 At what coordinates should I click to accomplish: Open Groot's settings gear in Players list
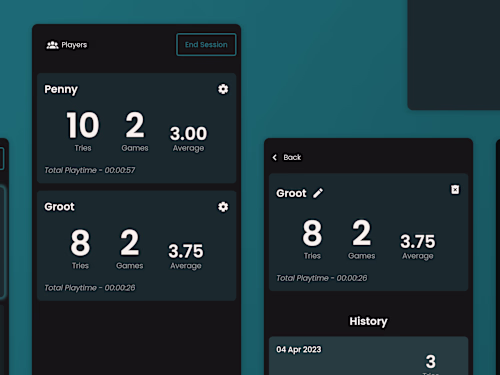[x=223, y=207]
